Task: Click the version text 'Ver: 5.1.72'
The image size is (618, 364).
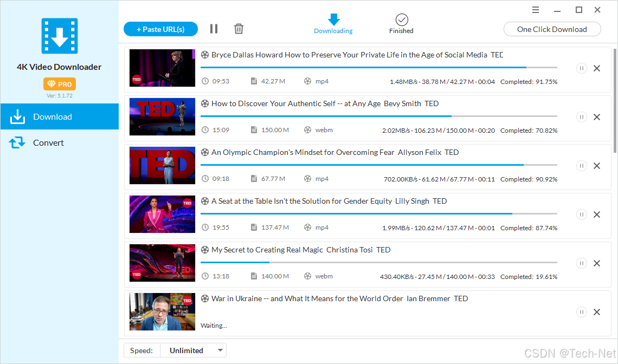Action: 60,95
